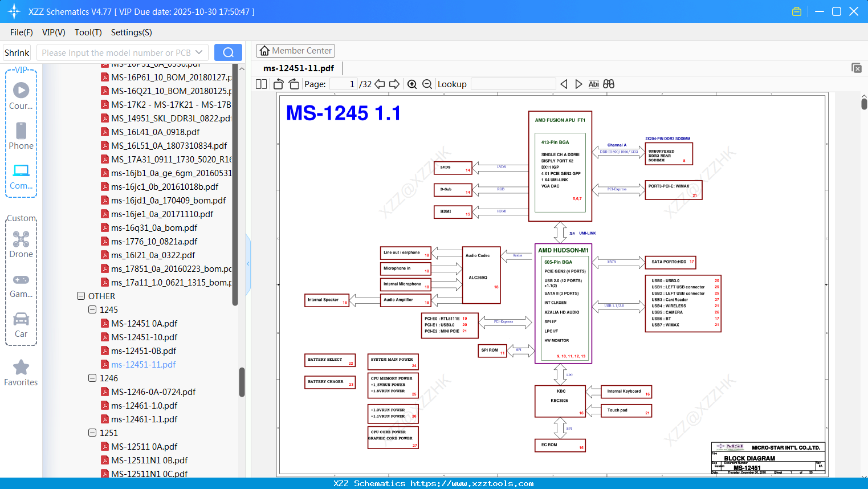This screenshot has width=868, height=489.
Task: Toggle the two-page layout view
Action: [x=261, y=84]
